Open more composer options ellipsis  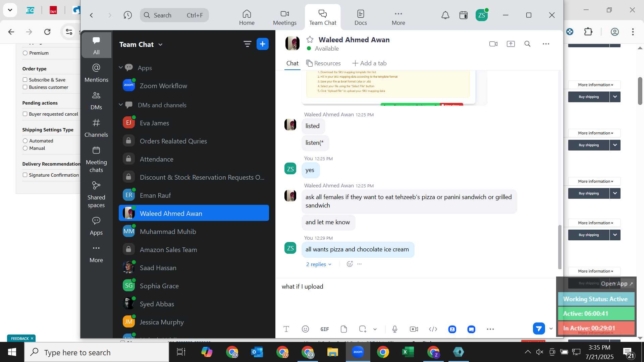pyautogui.click(x=490, y=329)
